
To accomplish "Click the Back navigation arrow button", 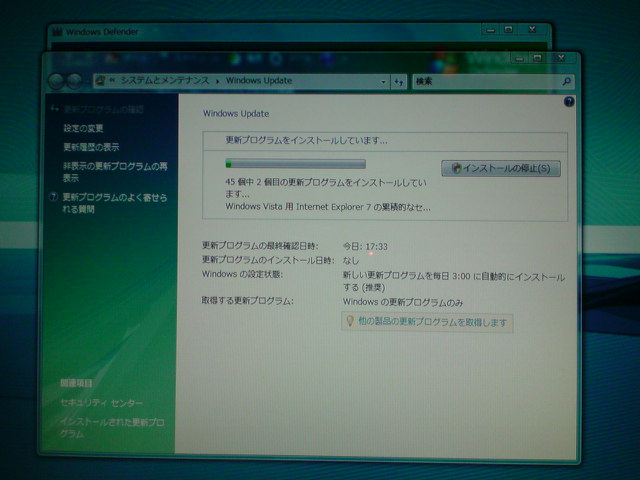I will click(57, 81).
